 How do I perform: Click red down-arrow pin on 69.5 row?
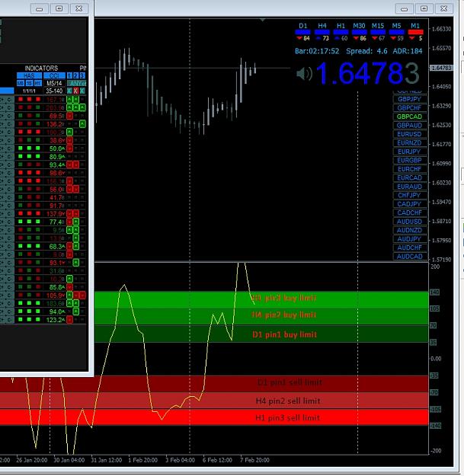click(69, 116)
